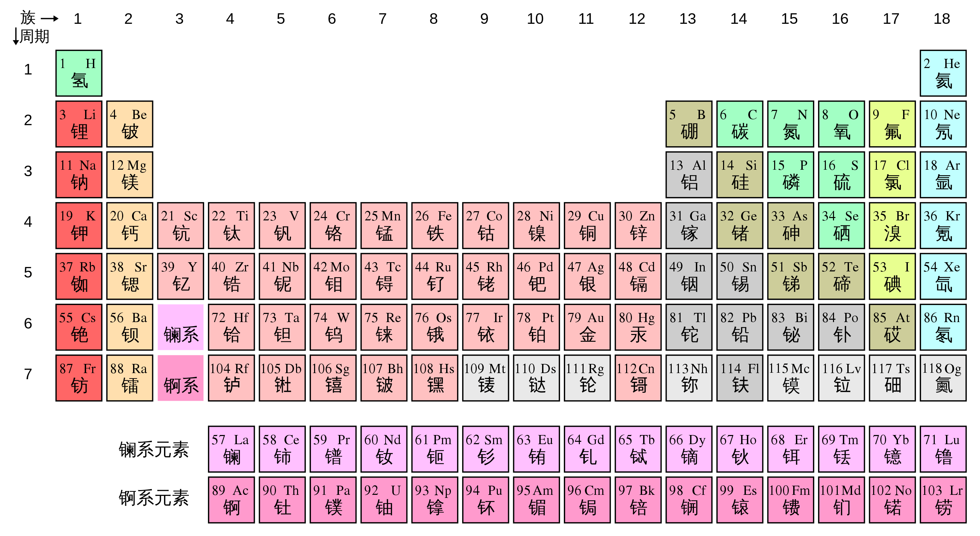
Task: Click the chlorine cell '17 Cl 氯'
Action: 892,174
